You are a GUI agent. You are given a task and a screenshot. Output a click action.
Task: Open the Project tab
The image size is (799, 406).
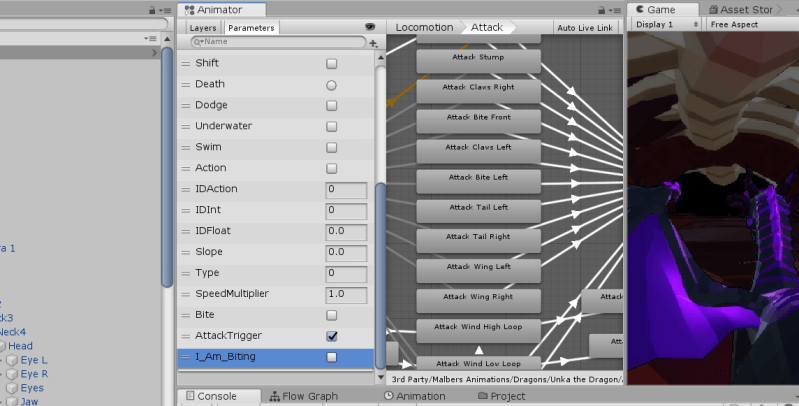click(501, 396)
